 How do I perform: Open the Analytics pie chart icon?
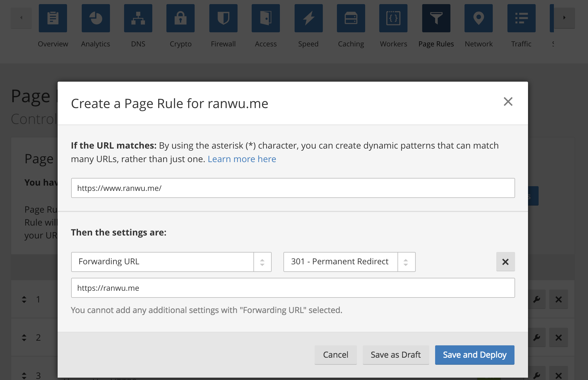[x=96, y=18]
